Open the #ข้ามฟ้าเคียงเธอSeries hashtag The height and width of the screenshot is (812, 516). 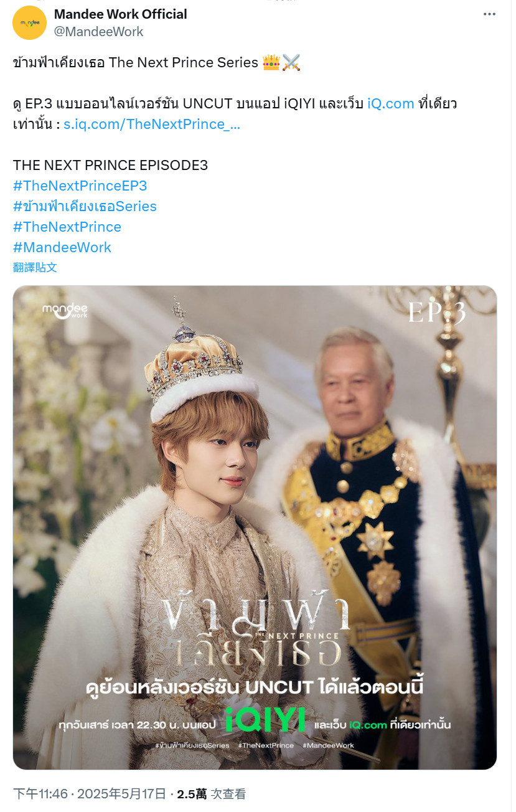[x=85, y=206]
